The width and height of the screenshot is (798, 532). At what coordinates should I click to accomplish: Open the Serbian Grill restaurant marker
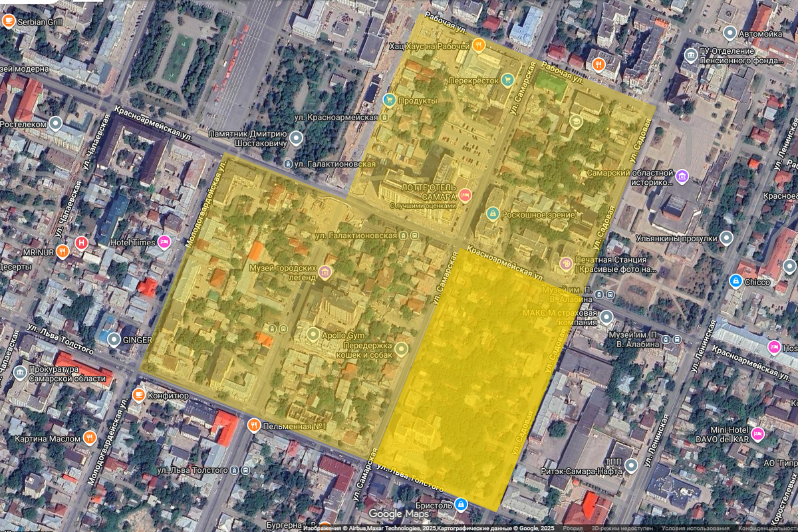coord(8,21)
